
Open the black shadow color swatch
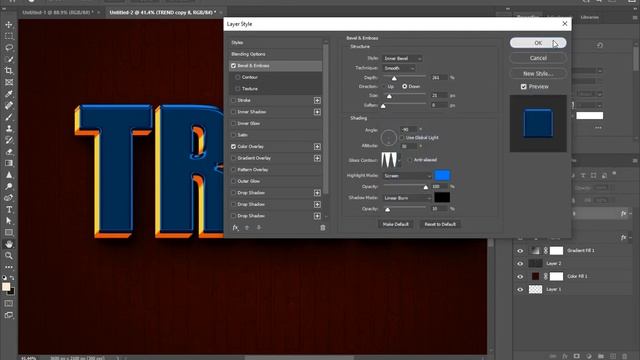coord(442,198)
